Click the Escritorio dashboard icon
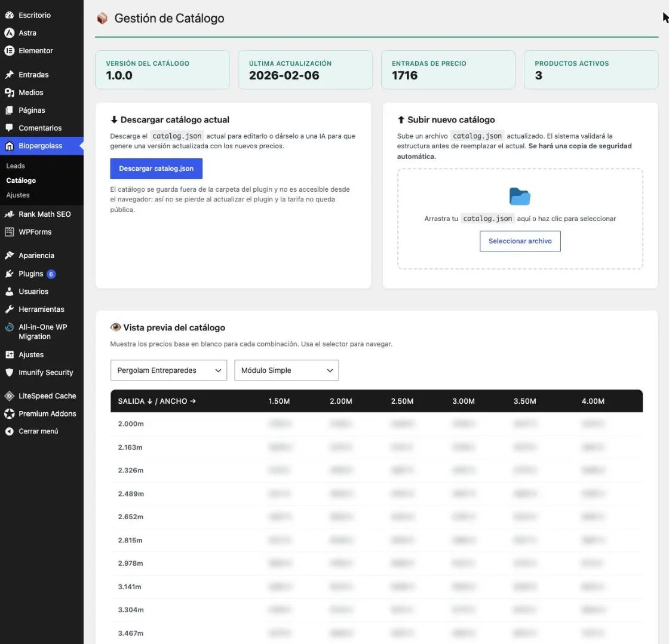 [x=10, y=15]
